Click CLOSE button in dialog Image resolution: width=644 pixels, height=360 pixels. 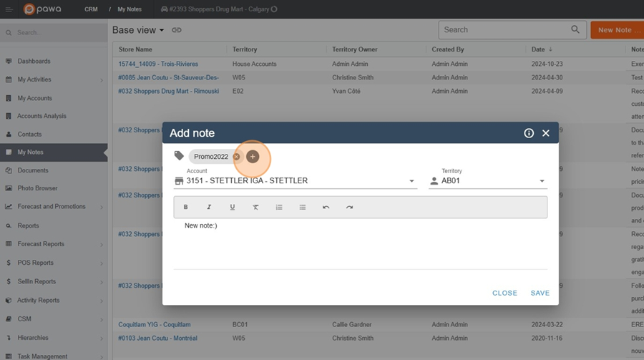point(504,293)
